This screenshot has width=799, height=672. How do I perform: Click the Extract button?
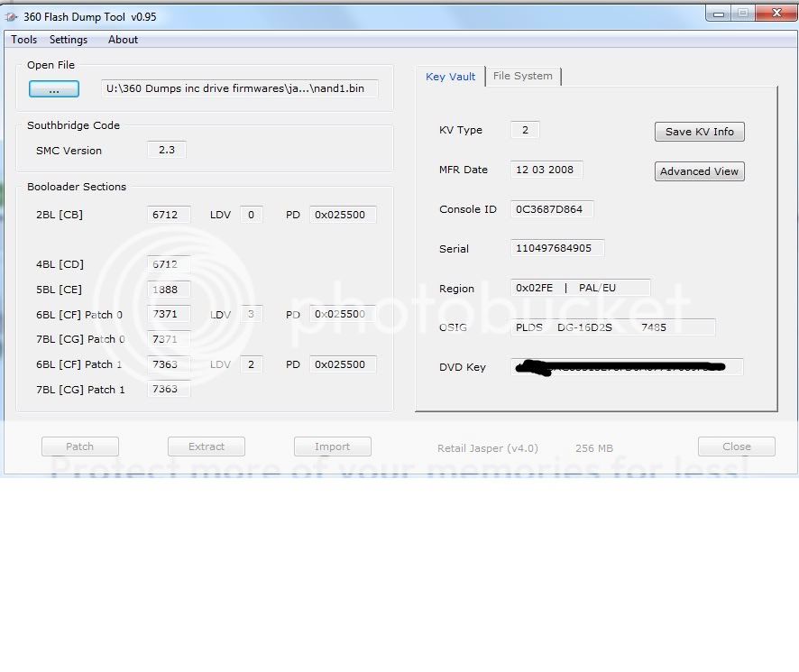coord(207,446)
